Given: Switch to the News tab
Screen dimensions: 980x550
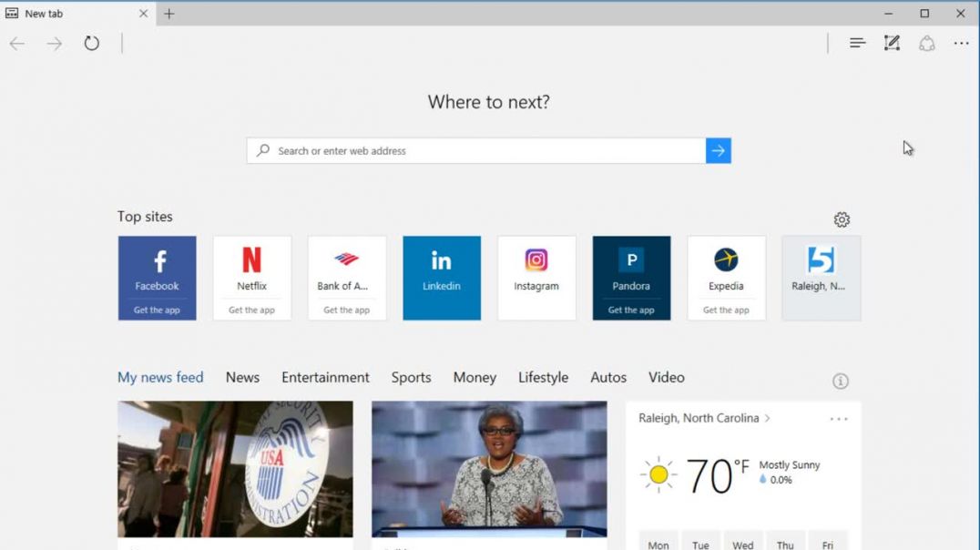Looking at the screenshot, I should coord(242,378).
